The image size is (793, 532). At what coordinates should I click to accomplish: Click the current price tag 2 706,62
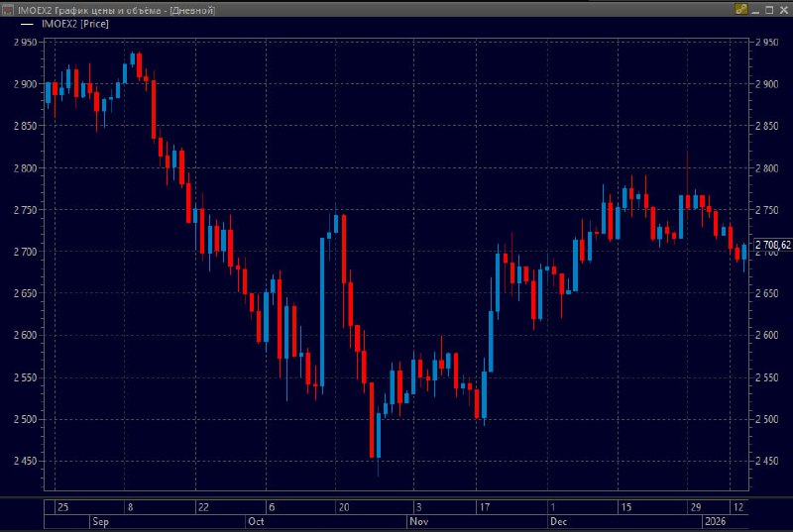click(x=773, y=245)
